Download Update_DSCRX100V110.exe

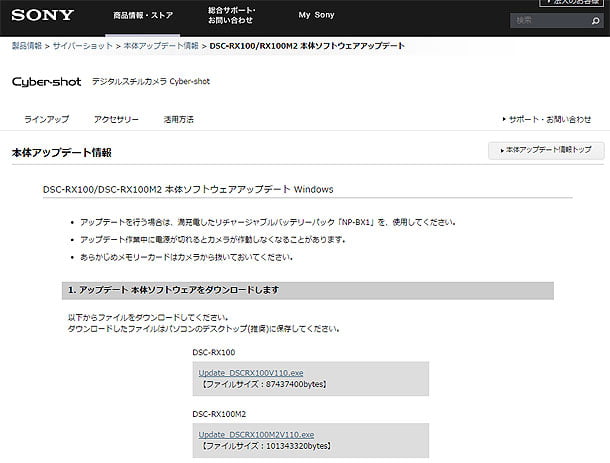coord(251,373)
